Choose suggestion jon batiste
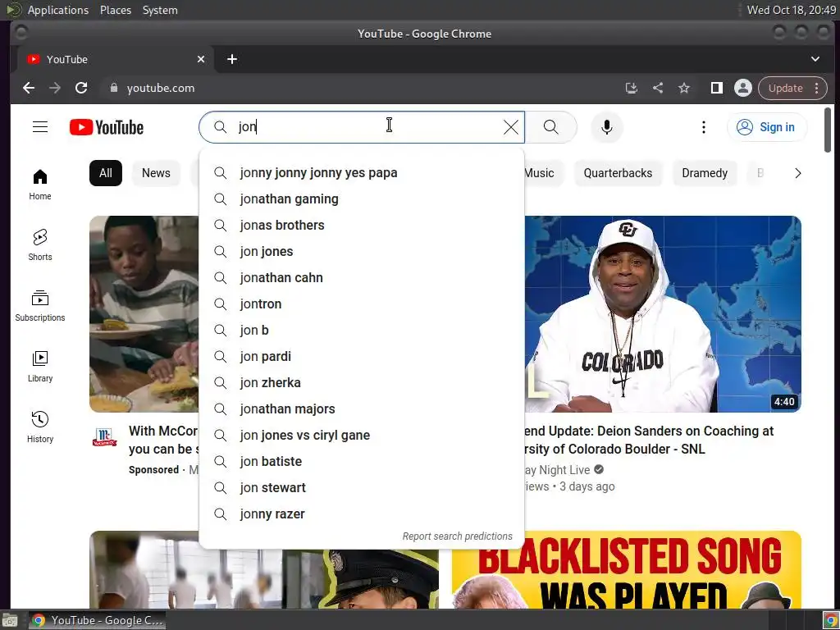Image resolution: width=840 pixels, height=630 pixels. [x=362, y=462]
